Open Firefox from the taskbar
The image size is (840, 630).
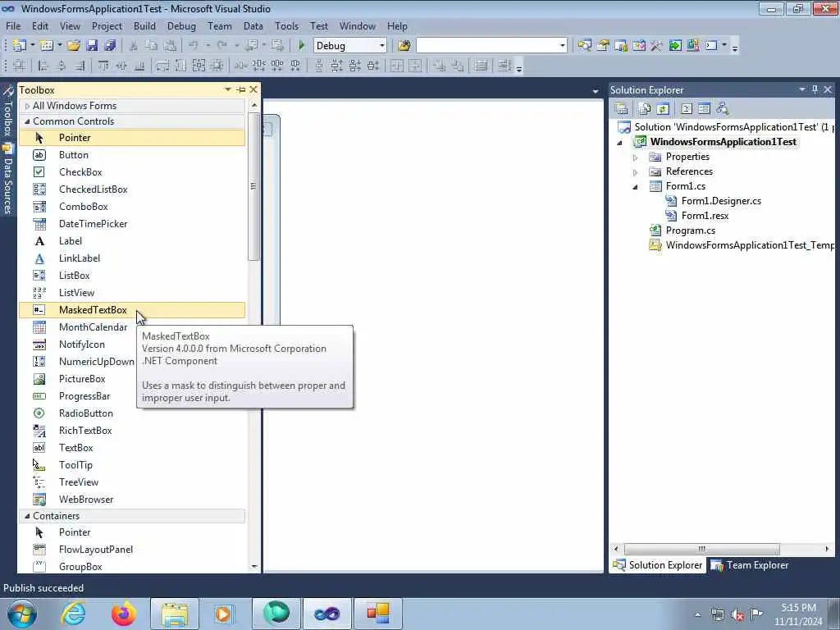point(124,614)
